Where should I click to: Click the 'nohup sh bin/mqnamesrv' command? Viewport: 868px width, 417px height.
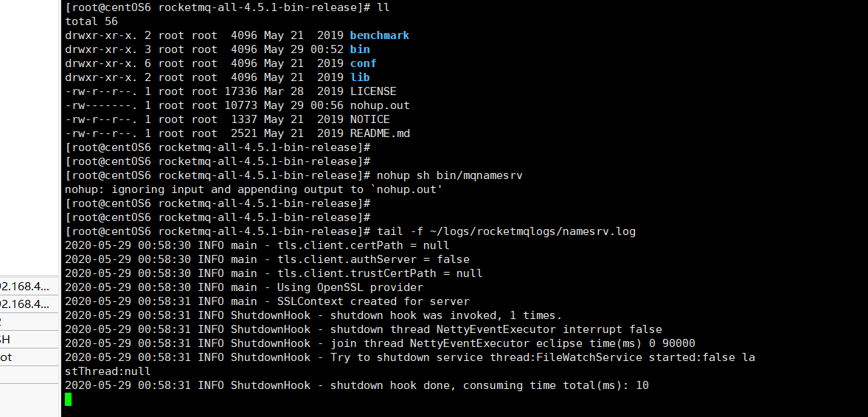coord(450,175)
